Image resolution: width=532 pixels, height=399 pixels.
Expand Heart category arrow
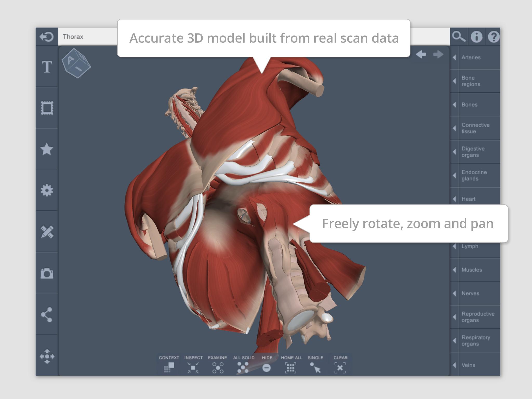[454, 199]
